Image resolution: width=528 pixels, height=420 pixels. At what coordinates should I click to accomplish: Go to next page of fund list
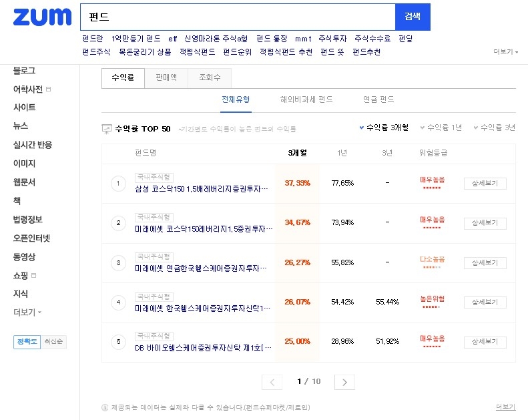click(x=344, y=383)
